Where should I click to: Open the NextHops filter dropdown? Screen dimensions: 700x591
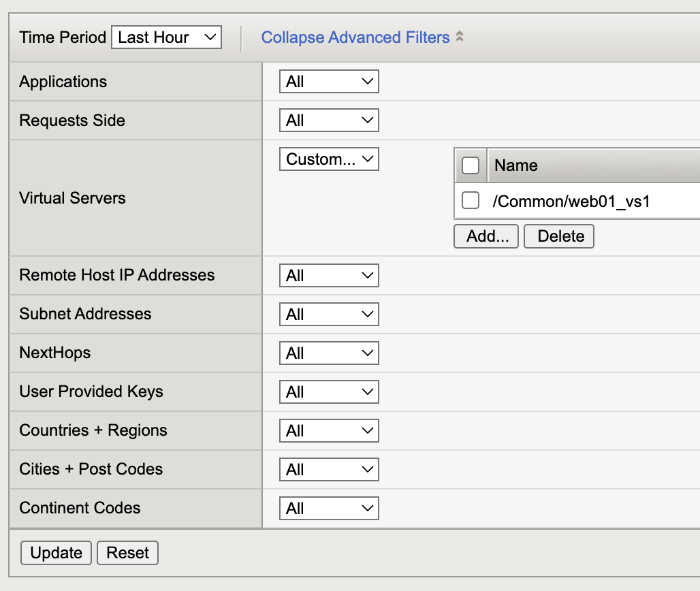(329, 353)
